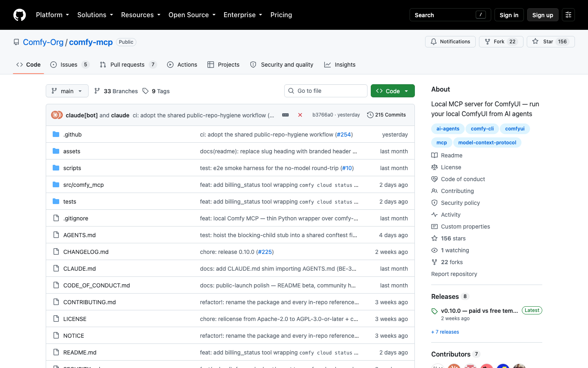Click the Sign up button
588x368 pixels.
pyautogui.click(x=543, y=15)
